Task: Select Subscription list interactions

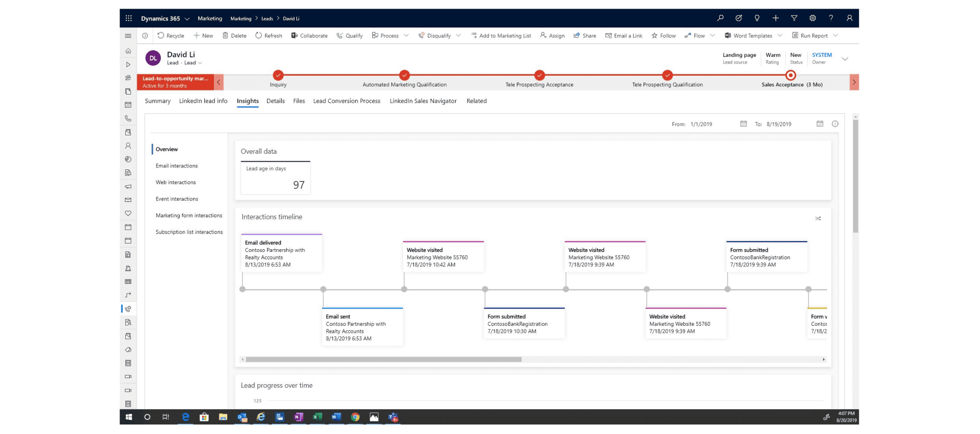Action: (189, 232)
